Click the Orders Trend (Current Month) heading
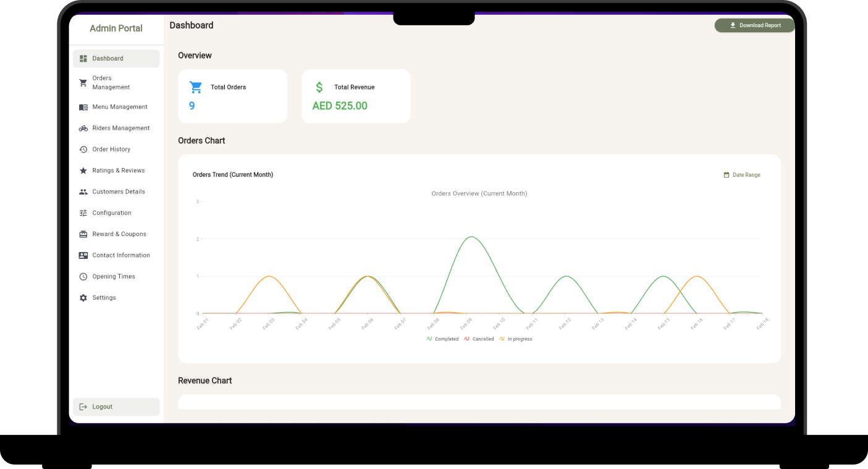The width and height of the screenshot is (868, 469). (233, 175)
